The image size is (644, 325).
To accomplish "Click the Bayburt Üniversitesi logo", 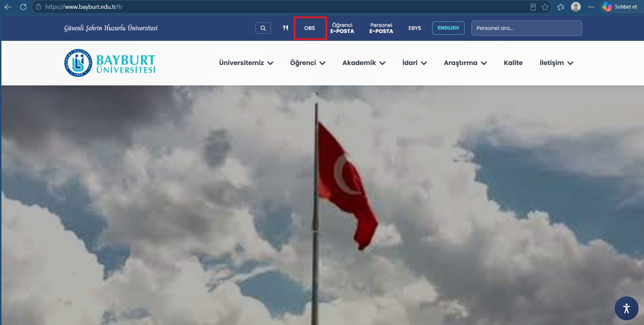I will tap(110, 63).
